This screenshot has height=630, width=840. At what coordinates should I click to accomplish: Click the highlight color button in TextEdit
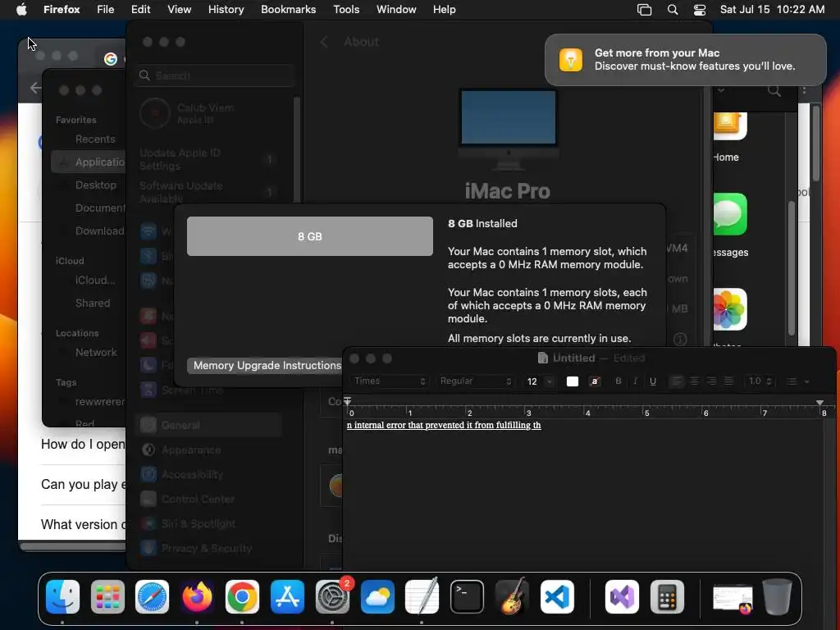tap(594, 381)
